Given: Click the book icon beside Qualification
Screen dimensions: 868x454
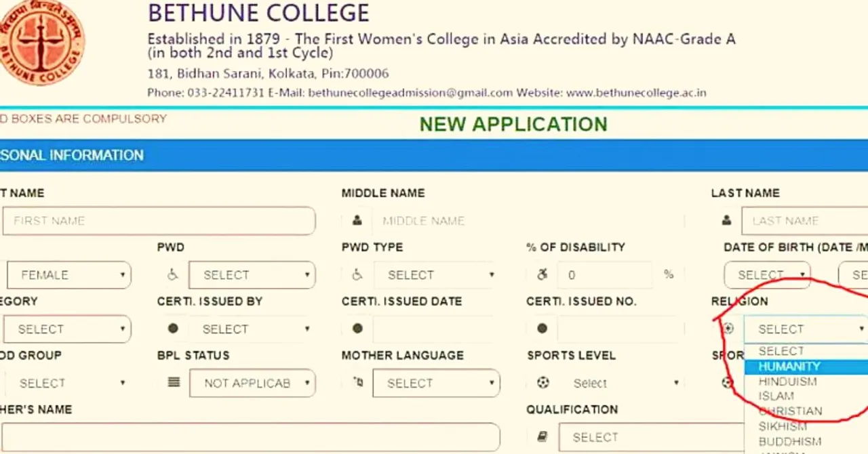Looking at the screenshot, I should tap(542, 437).
